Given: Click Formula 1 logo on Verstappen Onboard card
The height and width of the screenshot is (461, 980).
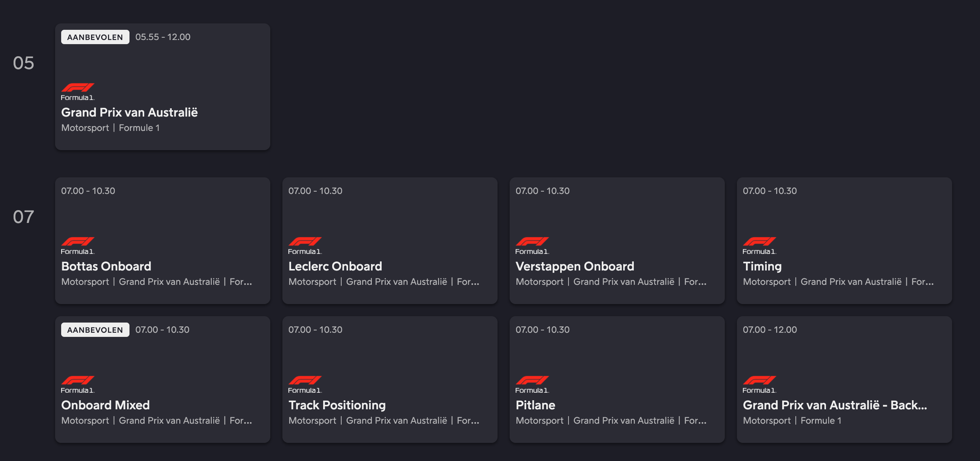Looking at the screenshot, I should 532,245.
